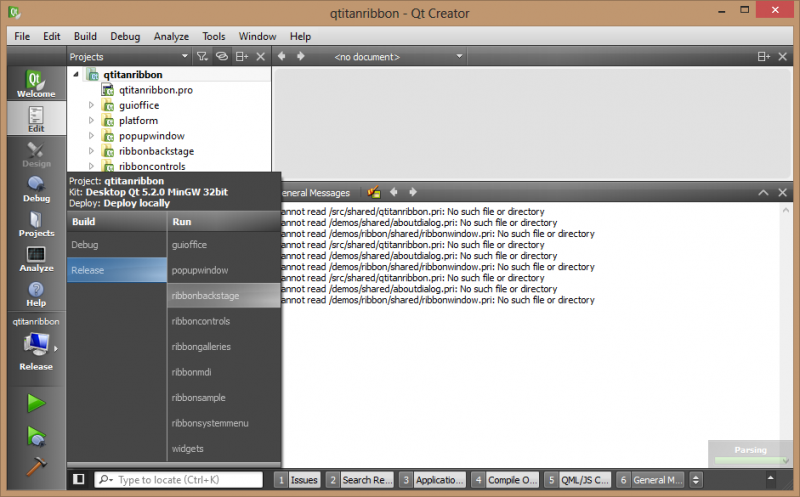Build project with the hammer icon
The width and height of the screenshot is (800, 497).
click(36, 466)
